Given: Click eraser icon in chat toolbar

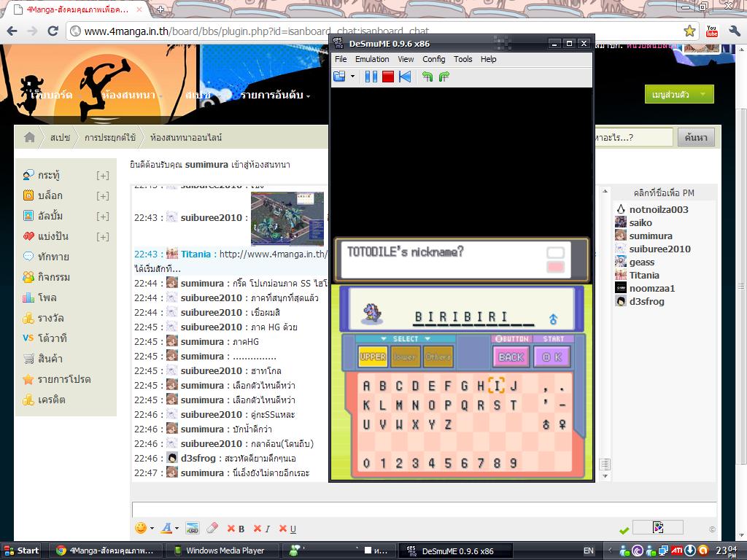Looking at the screenshot, I should (212, 528).
